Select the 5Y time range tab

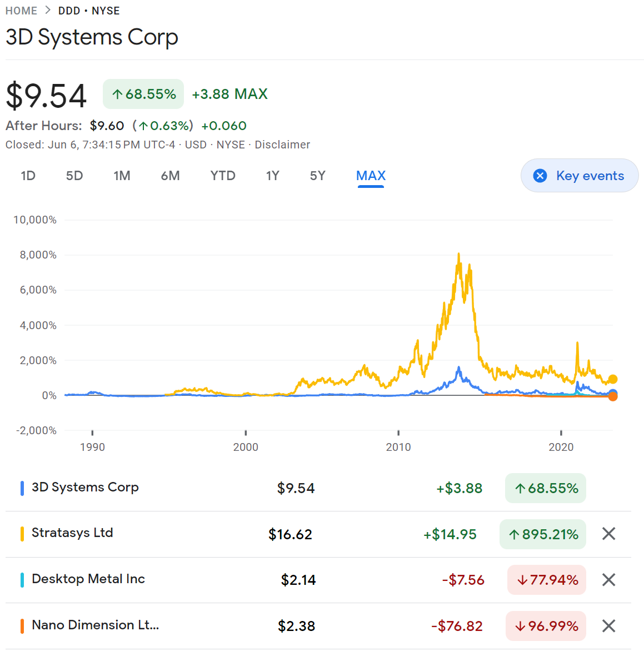(317, 176)
